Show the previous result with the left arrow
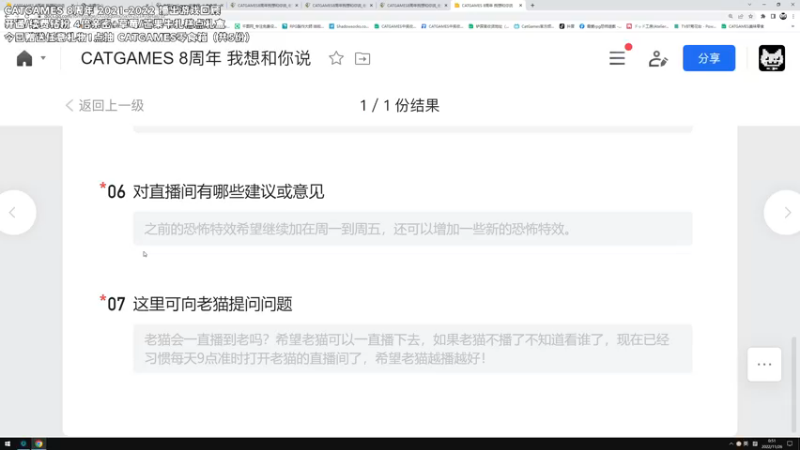This screenshot has height=450, width=800. point(14,212)
